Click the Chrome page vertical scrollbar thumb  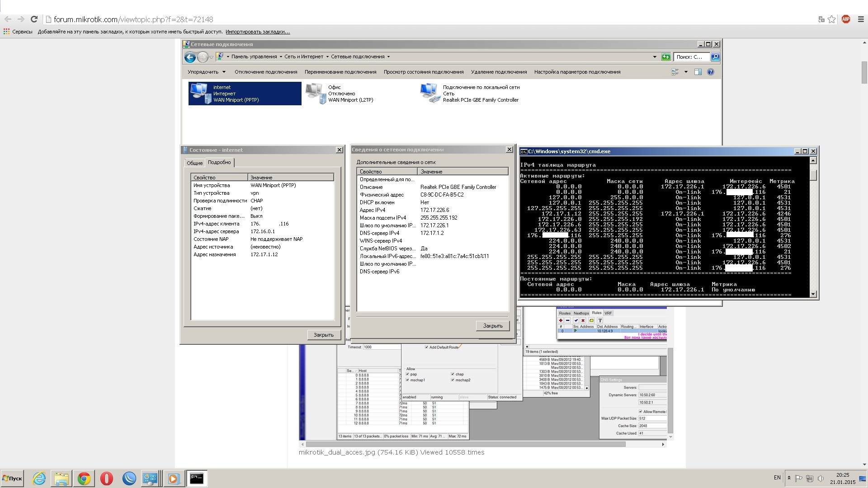[864, 72]
